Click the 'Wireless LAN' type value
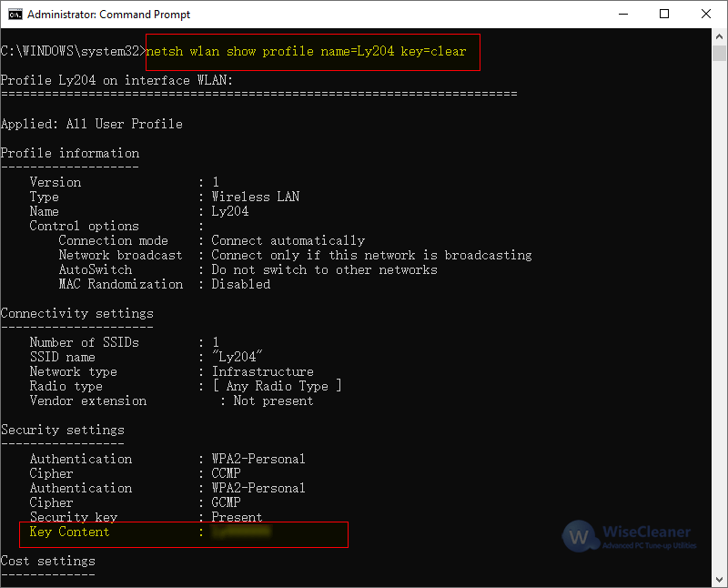The width and height of the screenshot is (728, 588). 256,197
